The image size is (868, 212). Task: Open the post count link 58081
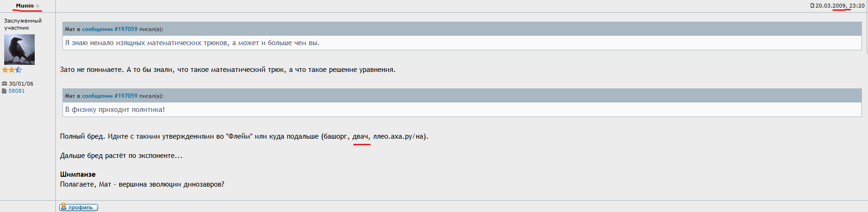[17, 91]
